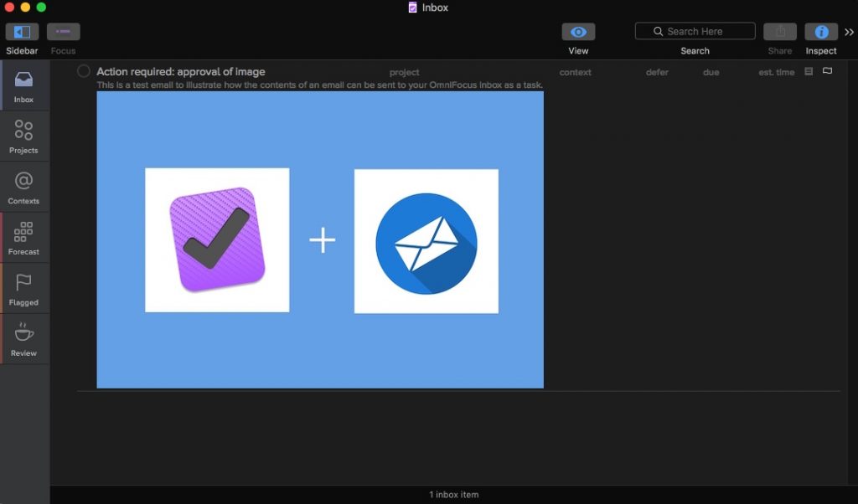Click the 1 inbox item status bar
858x504 pixels.
452,494
